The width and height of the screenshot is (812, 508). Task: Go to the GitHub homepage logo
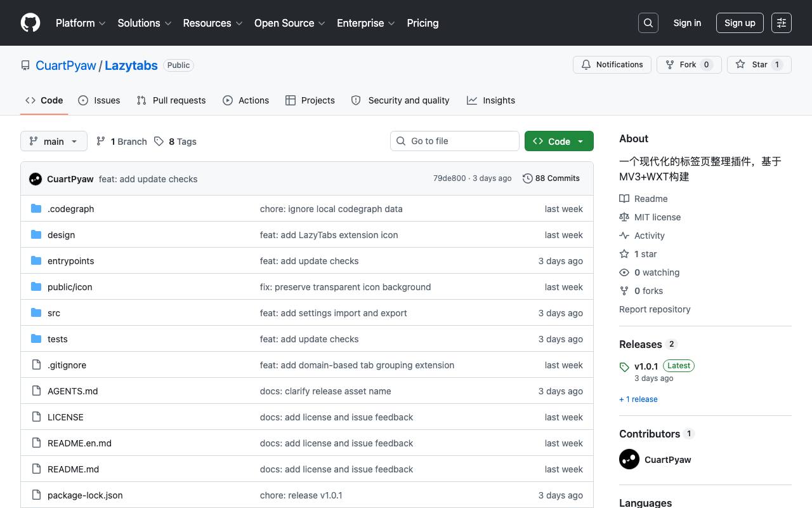coord(30,23)
